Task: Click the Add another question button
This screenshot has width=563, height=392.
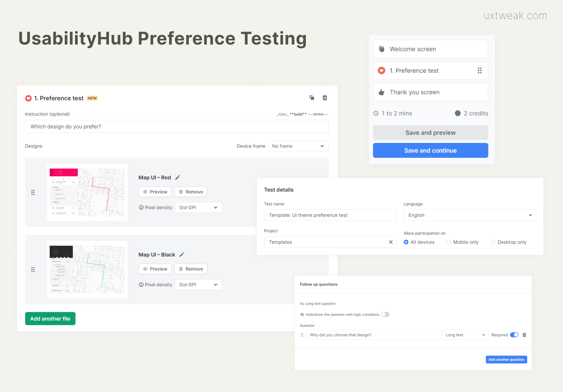Action: point(506,359)
